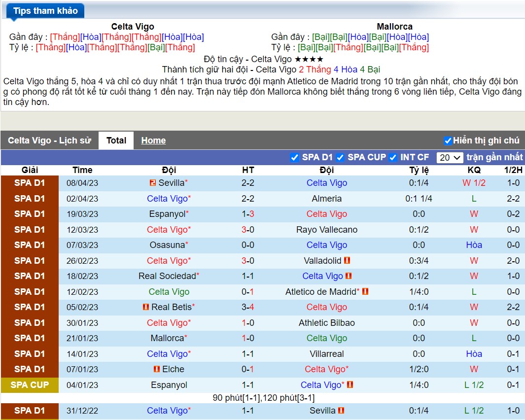Select date 30/01/23 cell

pyautogui.click(x=82, y=323)
